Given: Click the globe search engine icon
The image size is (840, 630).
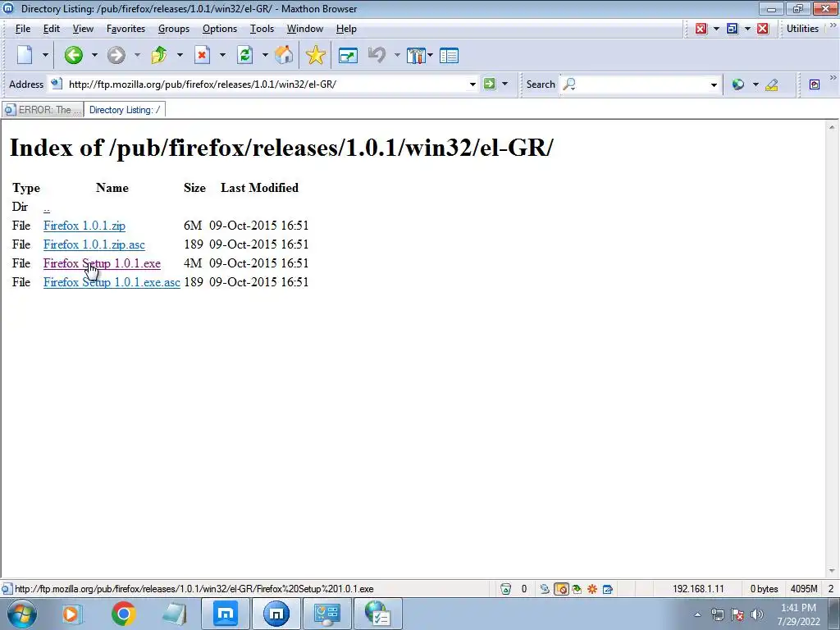Looking at the screenshot, I should click(738, 84).
